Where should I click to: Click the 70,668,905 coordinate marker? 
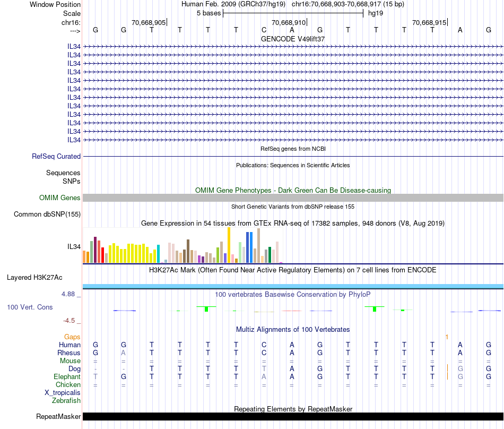[x=149, y=22]
